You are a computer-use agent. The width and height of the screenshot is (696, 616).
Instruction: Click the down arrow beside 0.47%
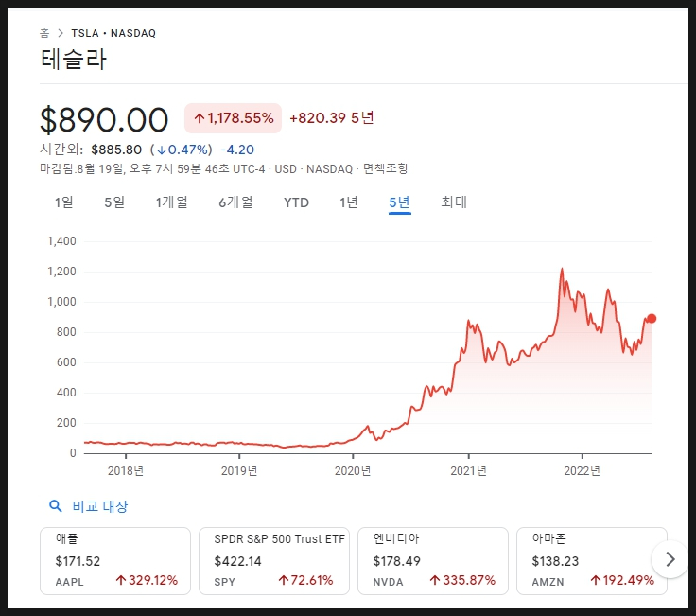pos(162,150)
